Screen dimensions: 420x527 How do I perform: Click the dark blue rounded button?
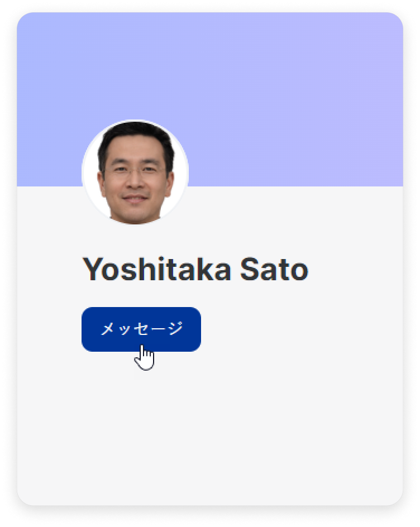coord(141,329)
